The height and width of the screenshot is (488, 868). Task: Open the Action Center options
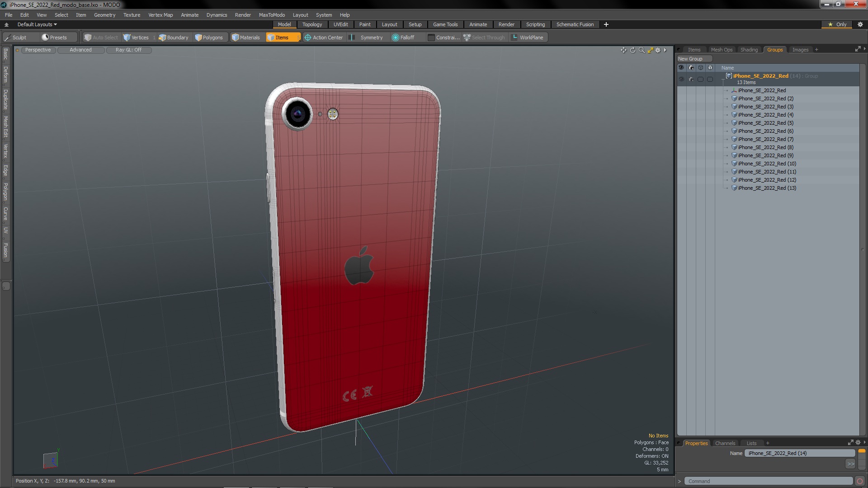pos(324,38)
